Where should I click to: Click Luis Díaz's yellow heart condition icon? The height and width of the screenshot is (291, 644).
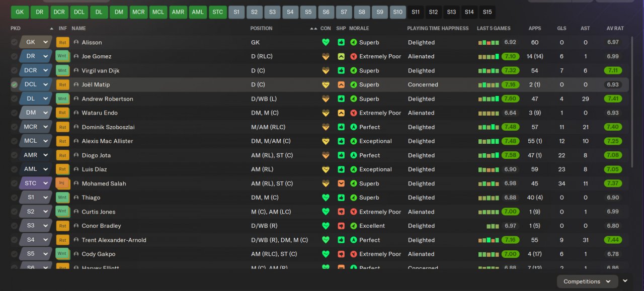click(326, 169)
